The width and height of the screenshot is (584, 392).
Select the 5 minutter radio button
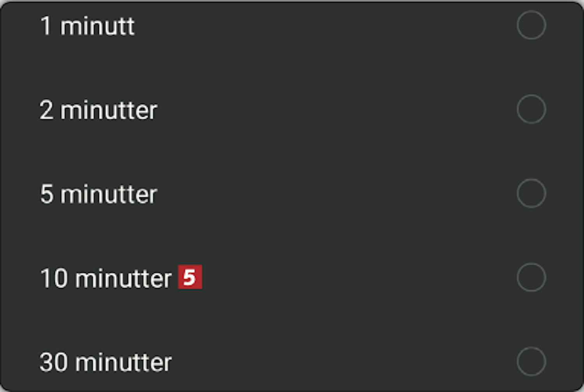coord(531,193)
